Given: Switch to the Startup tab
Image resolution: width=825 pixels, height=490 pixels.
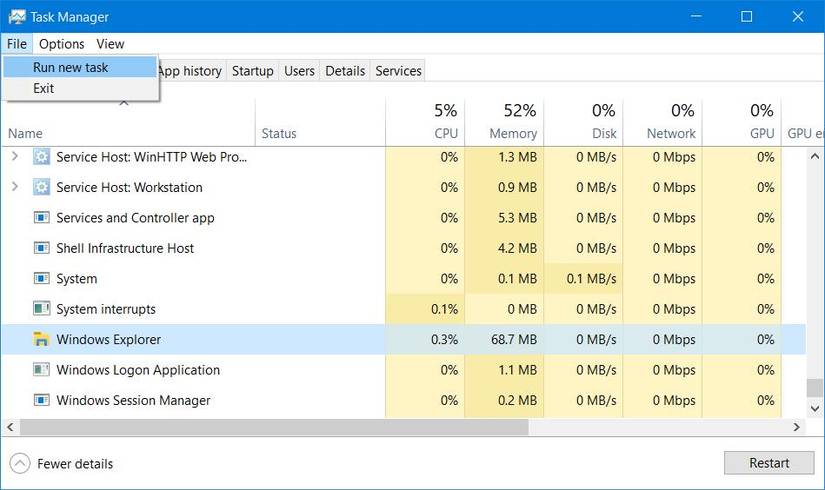Looking at the screenshot, I should click(253, 71).
